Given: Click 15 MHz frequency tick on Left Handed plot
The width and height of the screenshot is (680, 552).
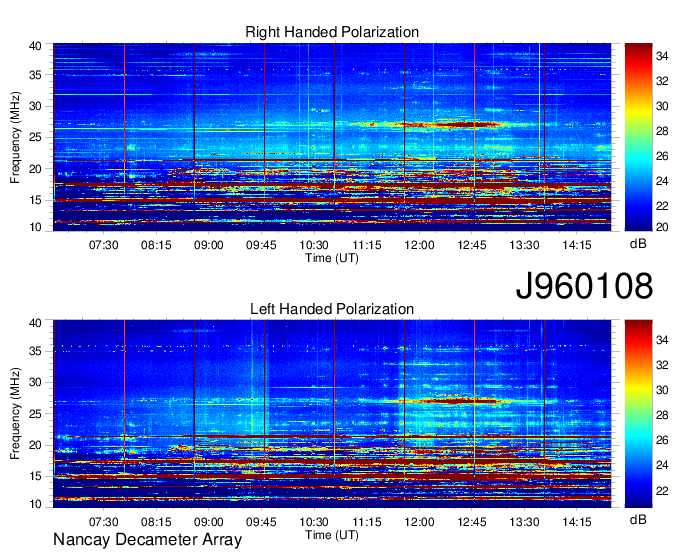Looking at the screenshot, I should click(x=35, y=477).
